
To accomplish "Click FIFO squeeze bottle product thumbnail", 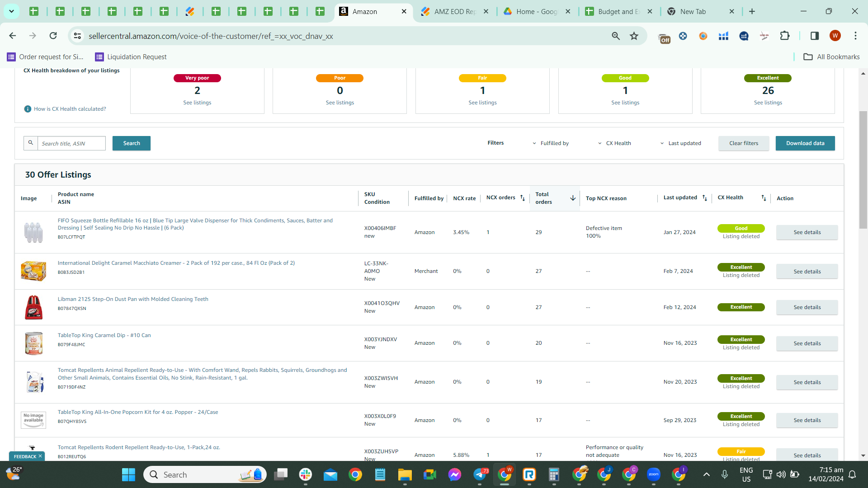I will coord(33,232).
